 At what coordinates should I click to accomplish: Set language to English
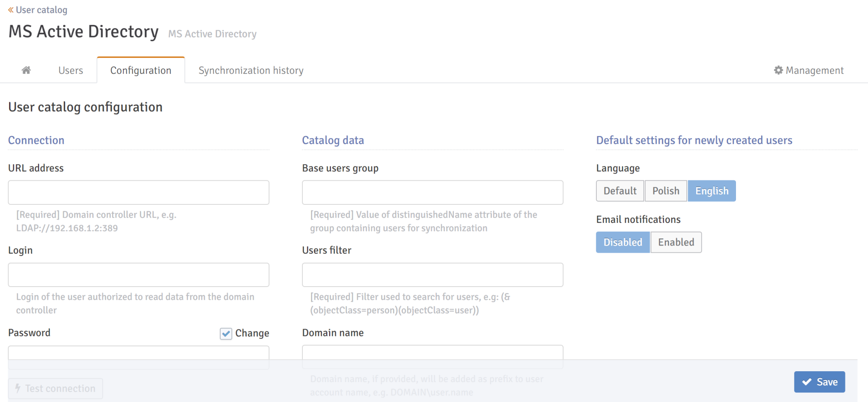[x=712, y=191]
